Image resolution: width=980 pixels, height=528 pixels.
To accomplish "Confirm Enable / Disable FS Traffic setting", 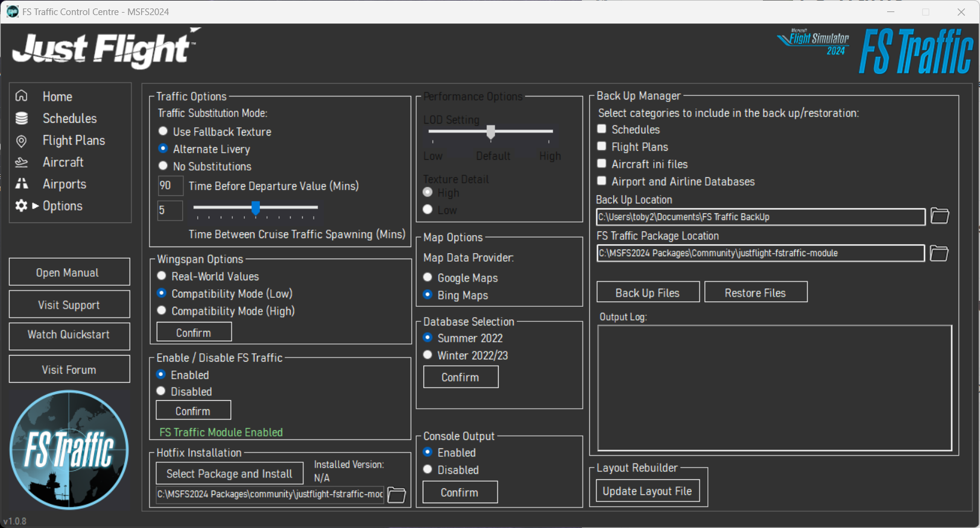I will [x=194, y=410].
